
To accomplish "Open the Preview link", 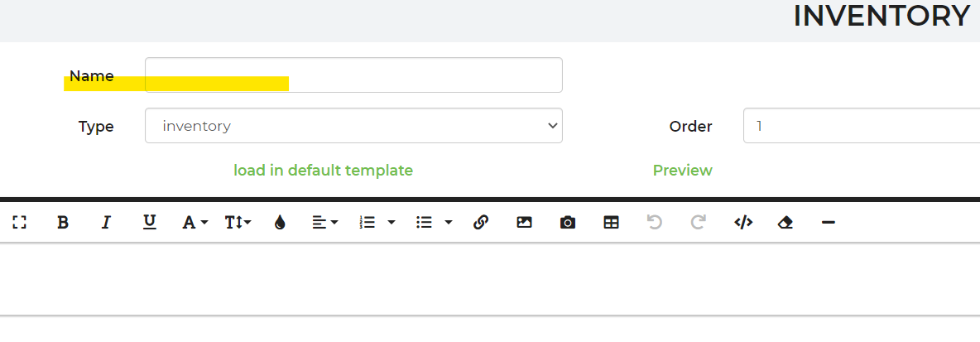I will [x=682, y=171].
